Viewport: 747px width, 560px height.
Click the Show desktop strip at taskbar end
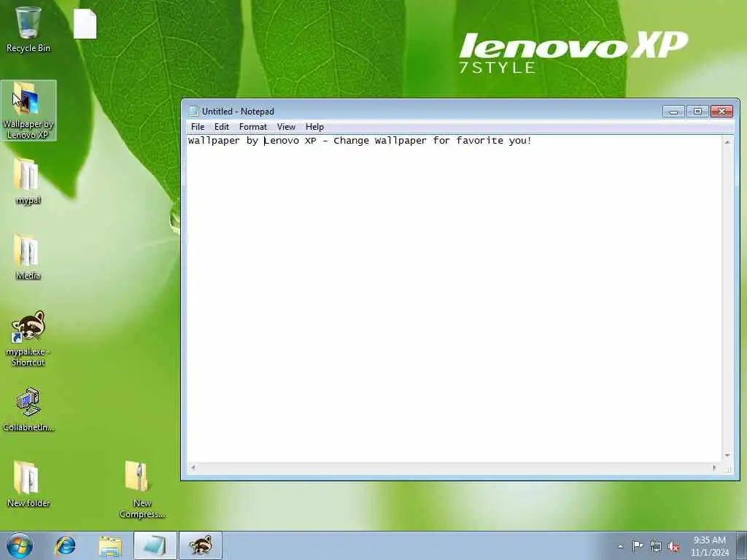point(742,545)
